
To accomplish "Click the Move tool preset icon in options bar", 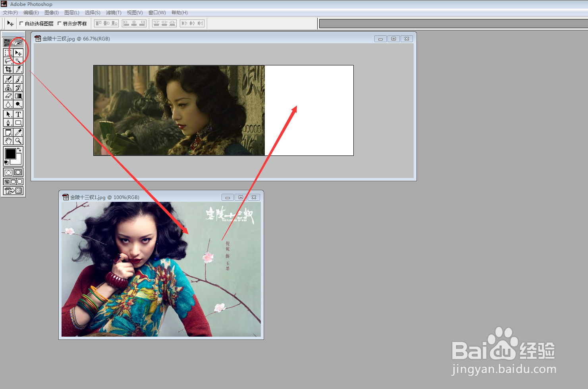I will pyautogui.click(x=10, y=23).
